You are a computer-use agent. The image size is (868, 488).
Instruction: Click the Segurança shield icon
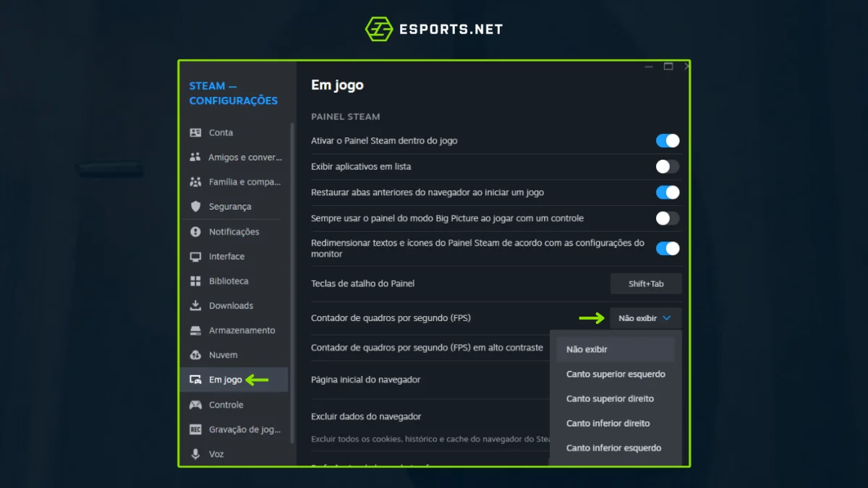click(195, 206)
